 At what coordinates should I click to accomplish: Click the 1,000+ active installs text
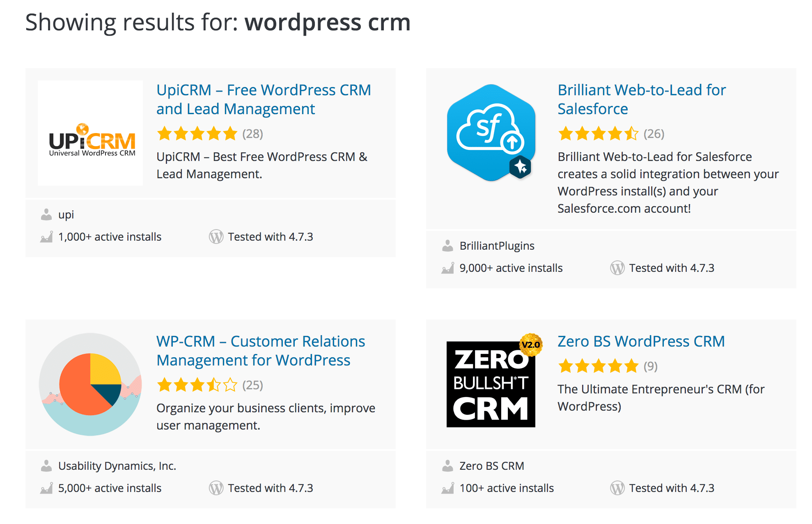(110, 237)
